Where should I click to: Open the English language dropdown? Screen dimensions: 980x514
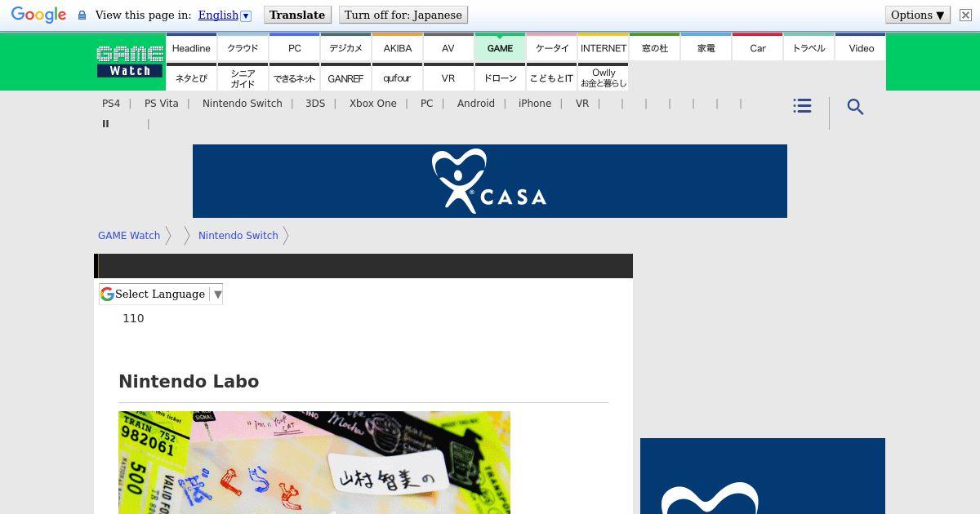point(225,15)
